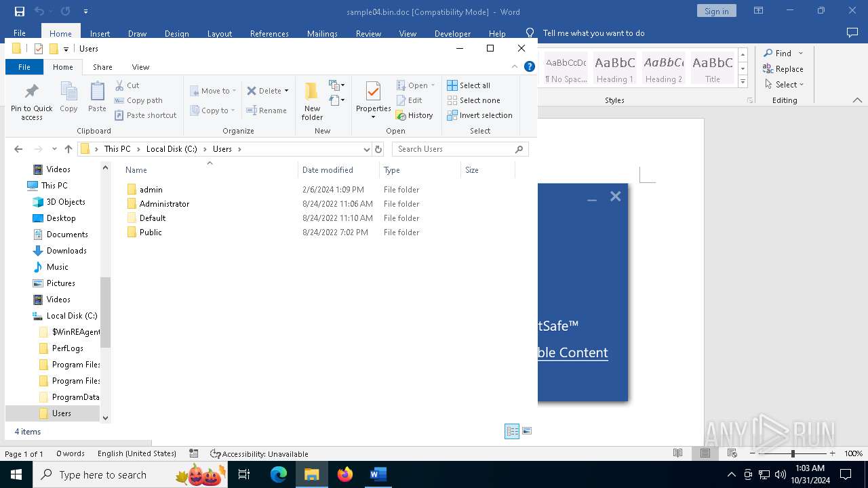868x488 pixels.
Task: Click Invert selection command
Action: 479,115
